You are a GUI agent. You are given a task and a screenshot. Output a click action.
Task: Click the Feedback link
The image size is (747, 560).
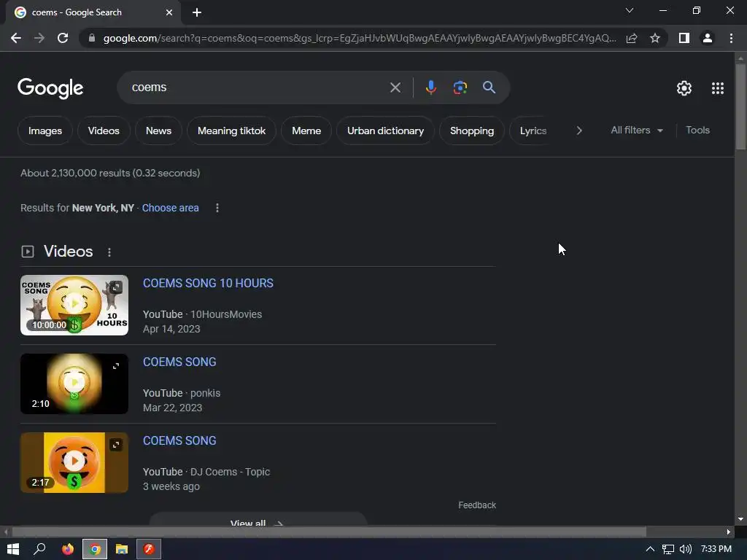coord(477,505)
